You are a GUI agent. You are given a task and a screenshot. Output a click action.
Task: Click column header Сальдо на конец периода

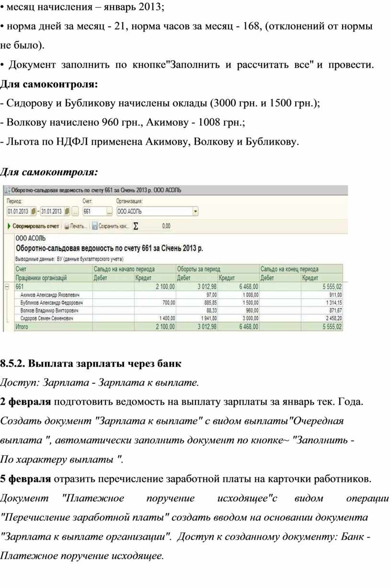coord(301,269)
